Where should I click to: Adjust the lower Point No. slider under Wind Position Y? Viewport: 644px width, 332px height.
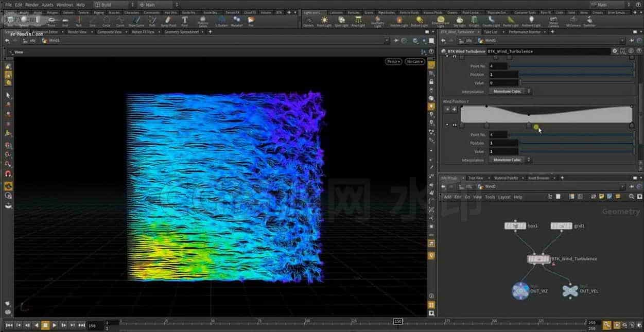571,134
